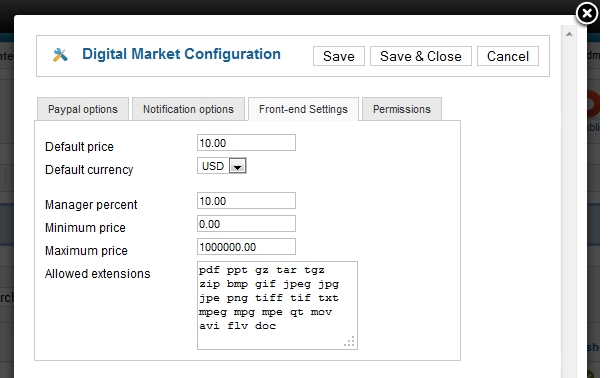Grab the textarea resize handle
Screen dimensions: 613x378
(x=350, y=342)
